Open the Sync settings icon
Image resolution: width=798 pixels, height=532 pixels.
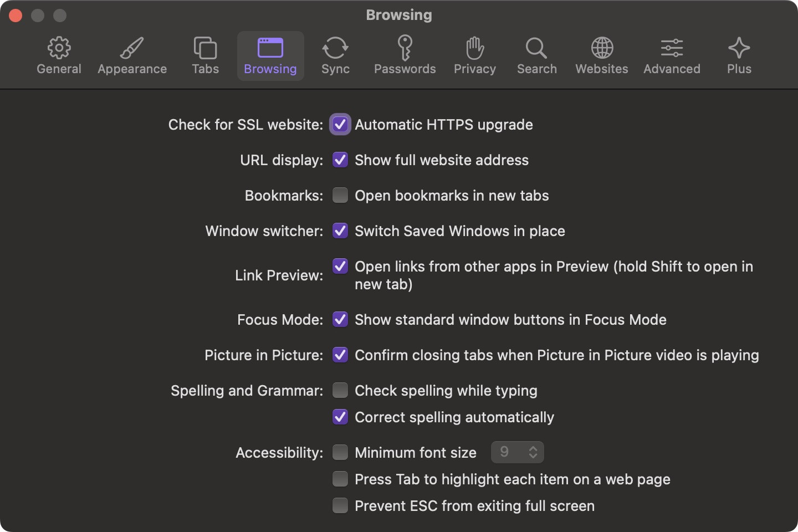click(335, 56)
